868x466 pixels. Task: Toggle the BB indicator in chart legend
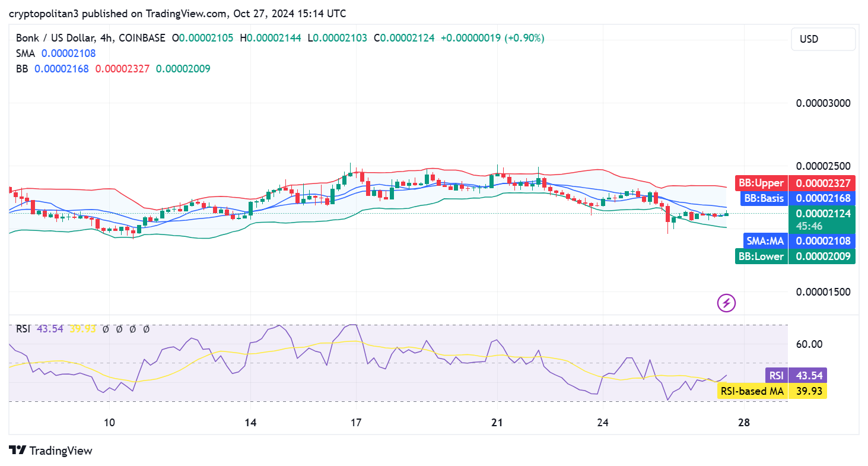point(21,68)
